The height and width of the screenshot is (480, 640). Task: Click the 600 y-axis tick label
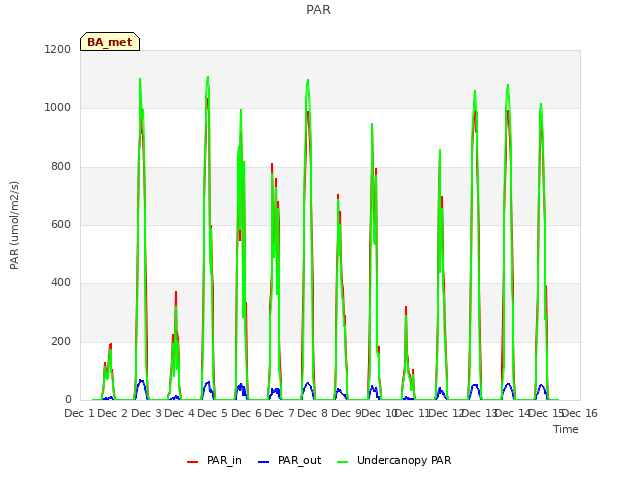click(x=61, y=224)
